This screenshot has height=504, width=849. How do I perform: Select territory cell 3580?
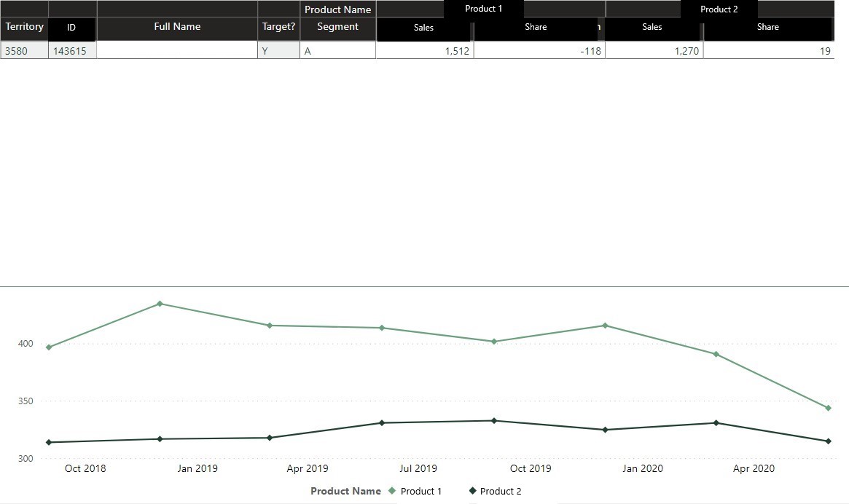point(24,51)
